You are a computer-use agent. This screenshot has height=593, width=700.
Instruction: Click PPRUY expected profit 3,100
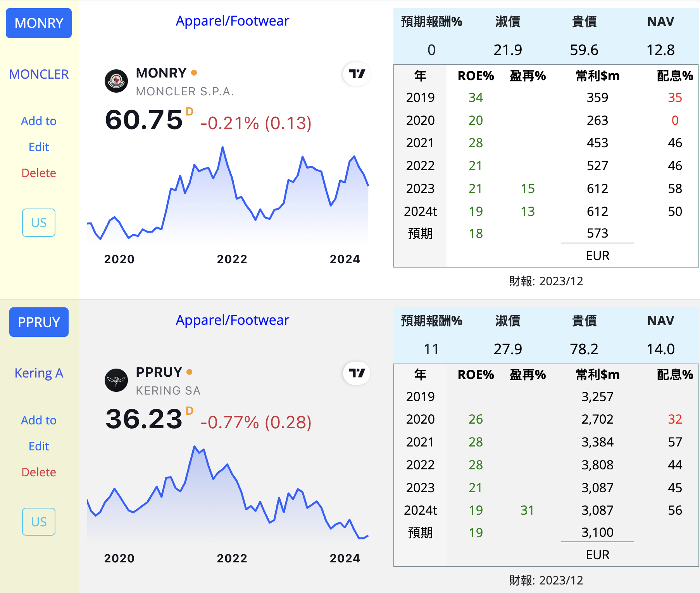(x=597, y=533)
